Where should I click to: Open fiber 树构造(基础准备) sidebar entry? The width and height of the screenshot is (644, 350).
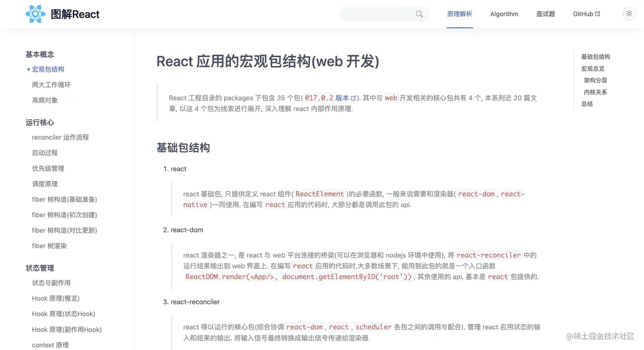[64, 199]
